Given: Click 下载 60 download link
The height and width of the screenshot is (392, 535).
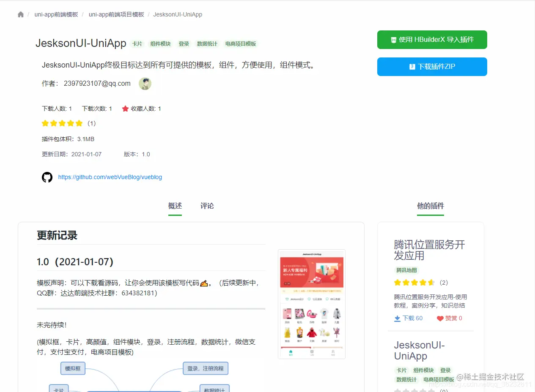Looking at the screenshot, I should 409,318.
